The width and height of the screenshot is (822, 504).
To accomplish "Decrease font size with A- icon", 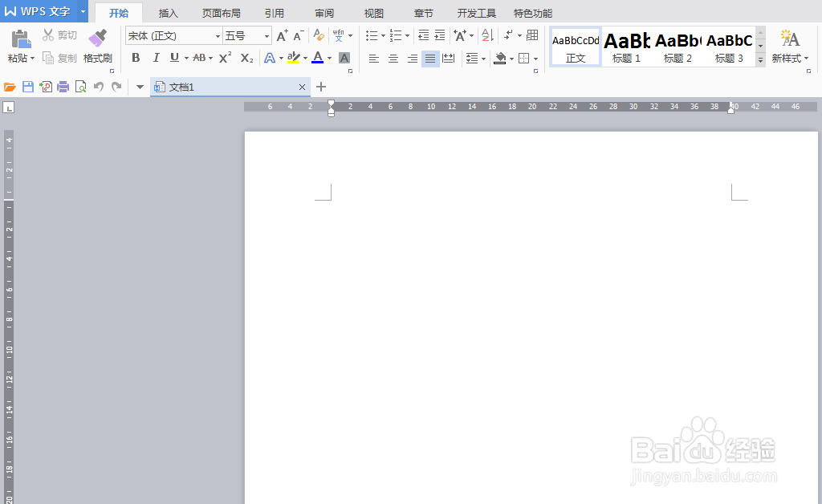I will (299, 35).
